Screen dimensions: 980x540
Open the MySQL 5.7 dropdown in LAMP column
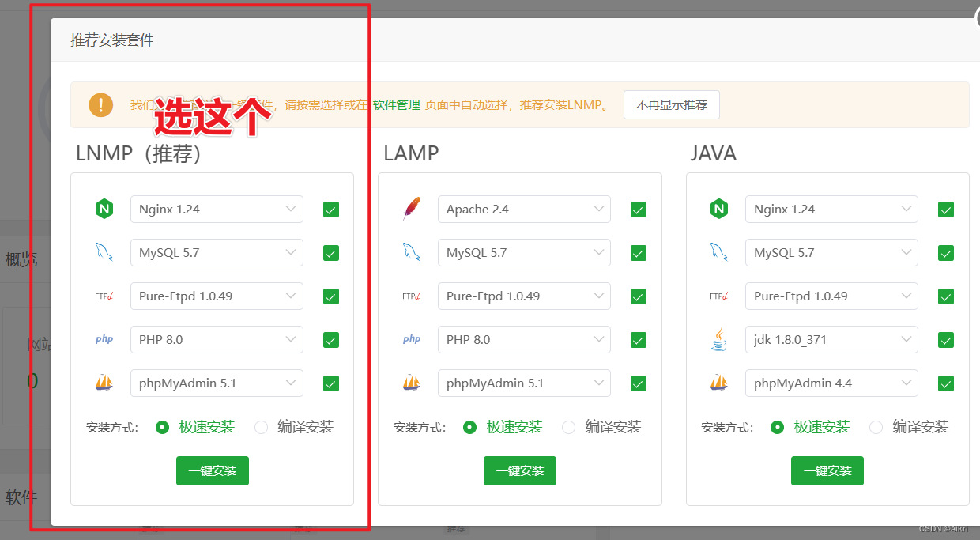pos(524,252)
